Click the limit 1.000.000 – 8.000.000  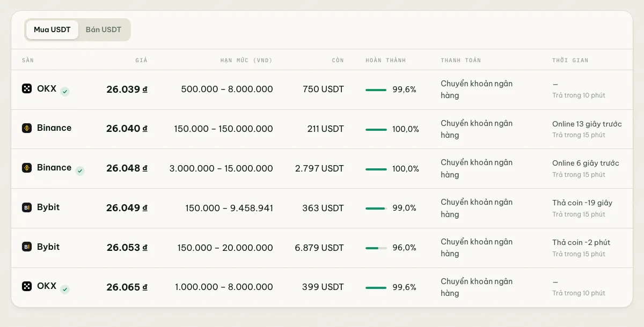(x=224, y=288)
